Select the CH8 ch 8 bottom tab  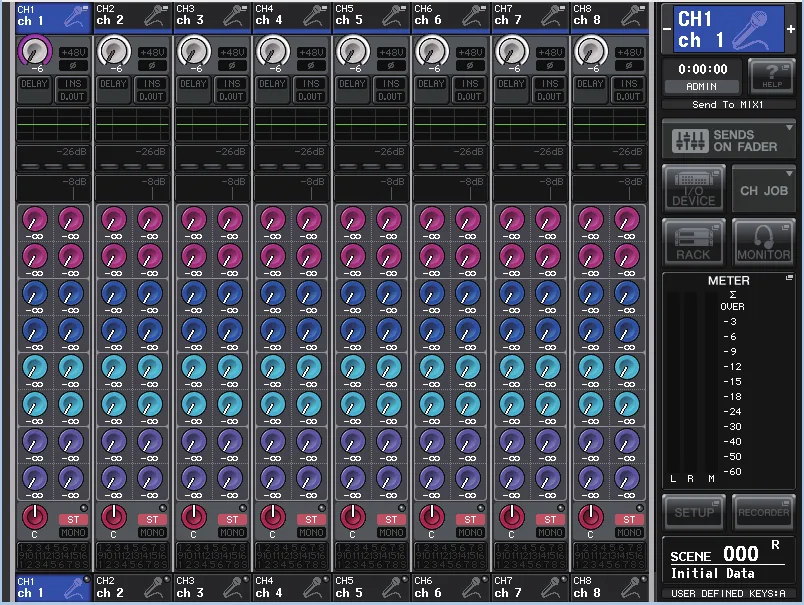609,587
